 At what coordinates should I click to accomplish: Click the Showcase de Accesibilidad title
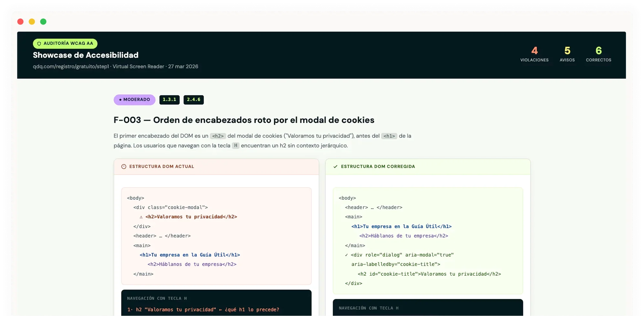pos(86,55)
